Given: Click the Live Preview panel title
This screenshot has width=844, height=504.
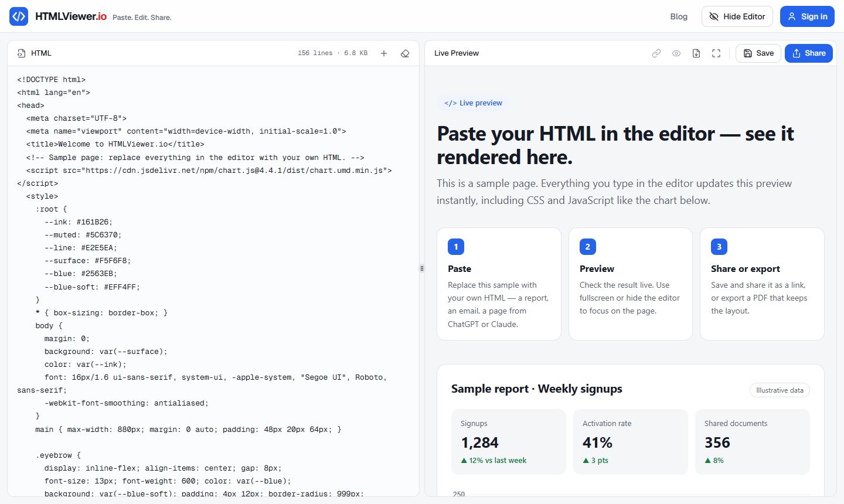Looking at the screenshot, I should (457, 53).
